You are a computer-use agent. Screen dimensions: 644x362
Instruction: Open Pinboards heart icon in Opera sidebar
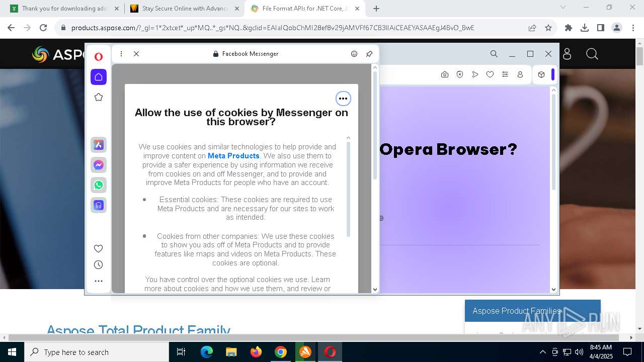(99, 248)
